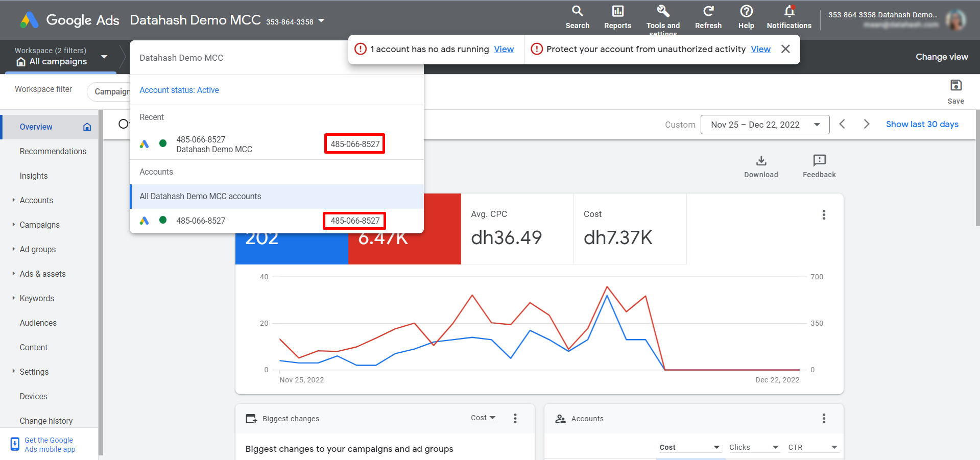Click Get the Google Ads mobile app

50,445
